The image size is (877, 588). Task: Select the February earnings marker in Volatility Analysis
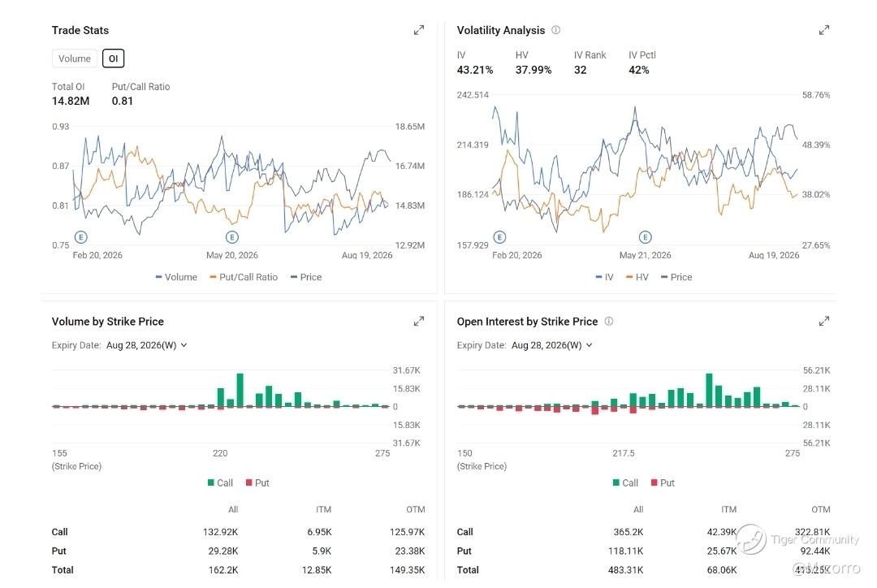click(499, 237)
